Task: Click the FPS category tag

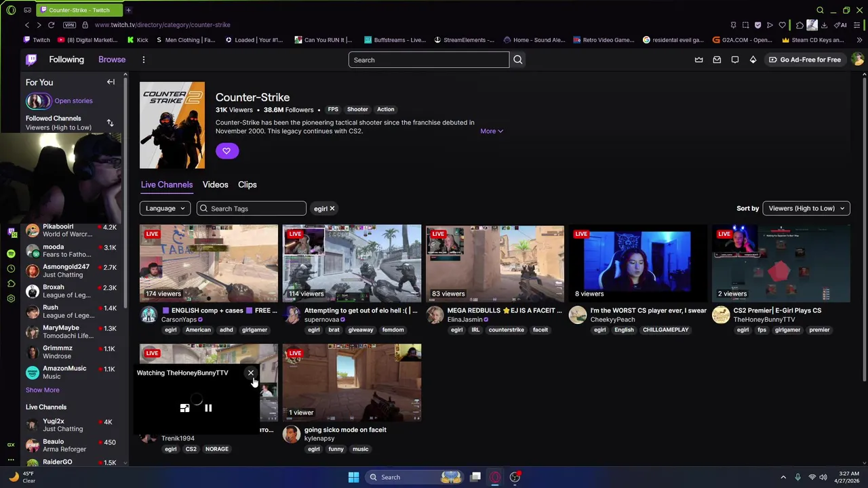Action: point(333,109)
